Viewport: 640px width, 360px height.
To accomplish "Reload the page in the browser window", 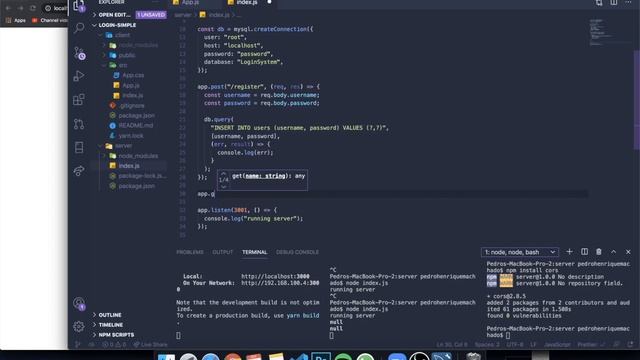I will pyautogui.click(x=33, y=8).
